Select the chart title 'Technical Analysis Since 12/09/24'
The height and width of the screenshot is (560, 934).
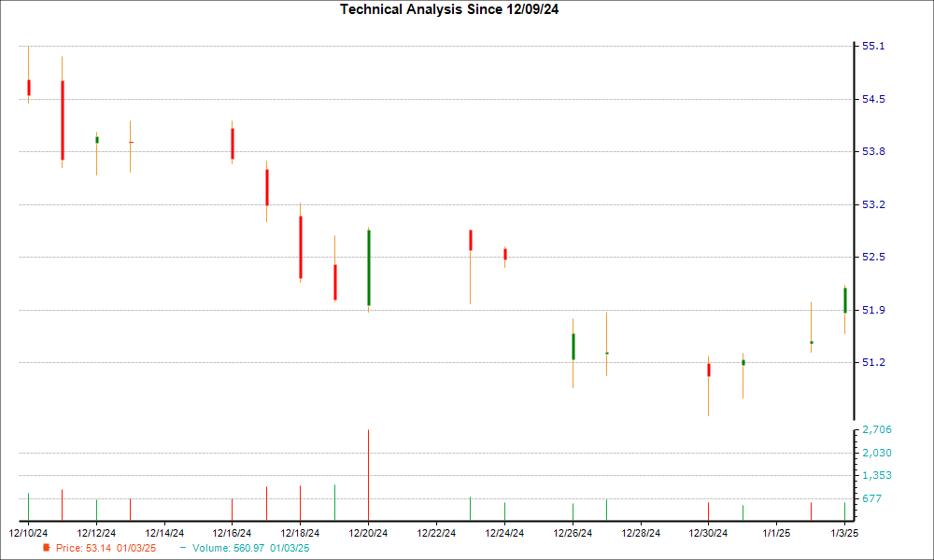pos(449,9)
